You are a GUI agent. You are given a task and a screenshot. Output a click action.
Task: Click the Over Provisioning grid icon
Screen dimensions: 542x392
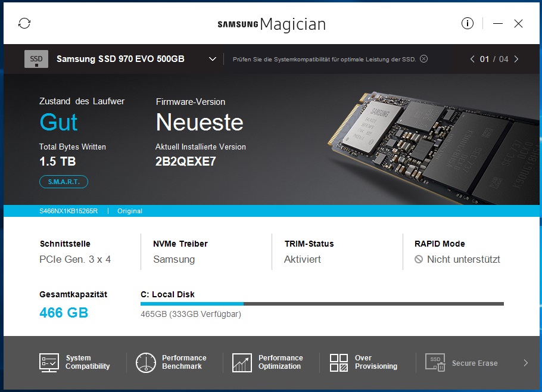coord(339,363)
